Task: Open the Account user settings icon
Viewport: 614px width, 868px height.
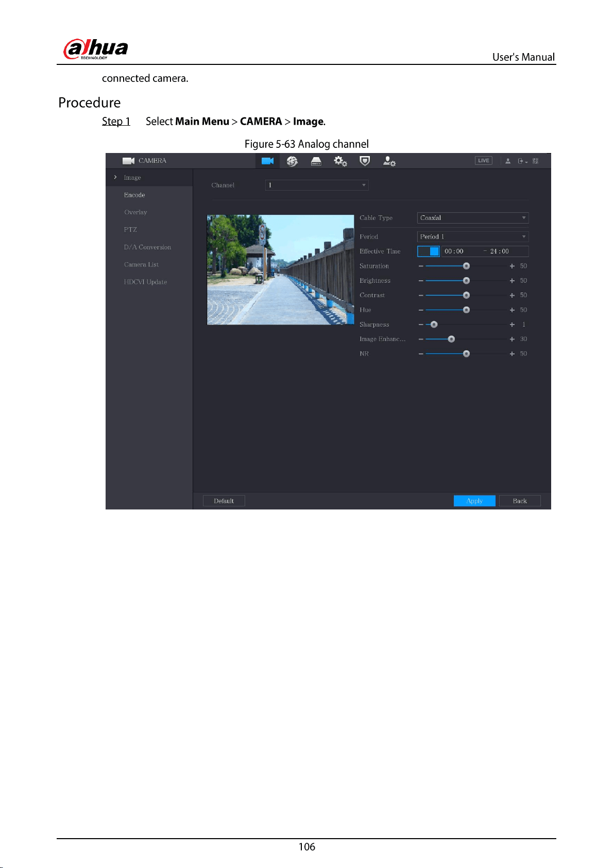Action: pyautogui.click(x=389, y=161)
